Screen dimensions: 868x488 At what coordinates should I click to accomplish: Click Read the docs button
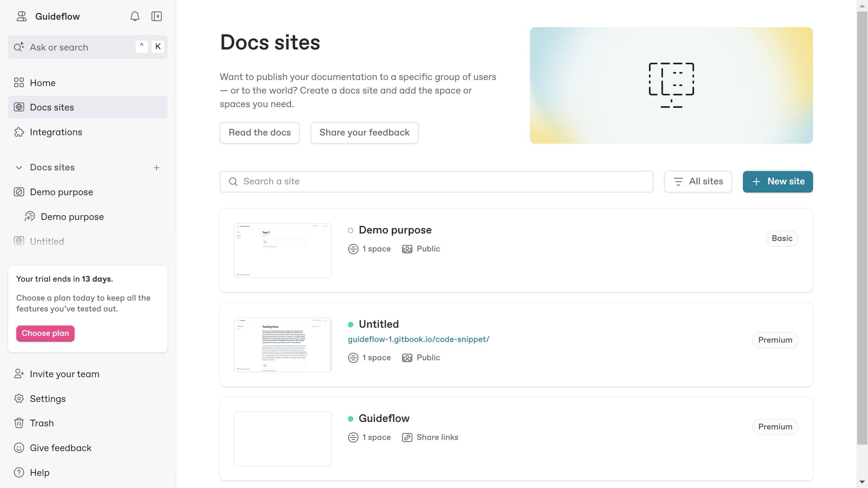(x=259, y=133)
